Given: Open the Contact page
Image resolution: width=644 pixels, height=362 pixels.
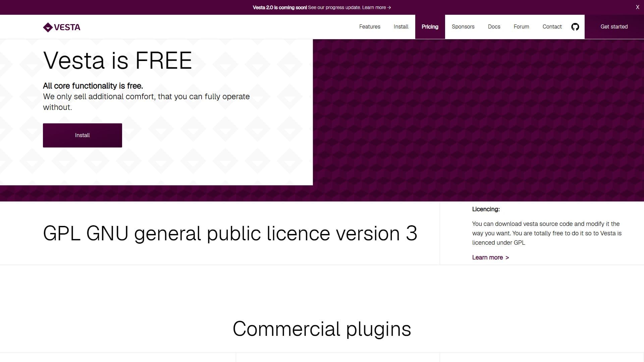Looking at the screenshot, I should pos(552,27).
